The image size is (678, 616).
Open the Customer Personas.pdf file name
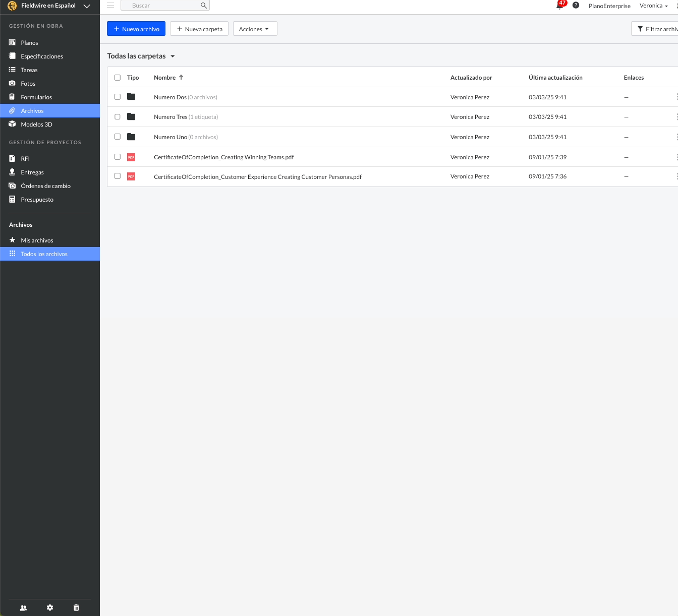click(258, 177)
